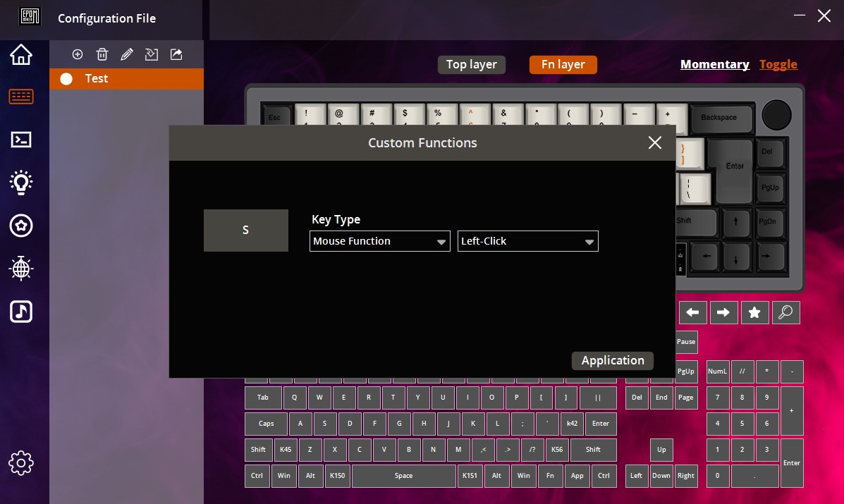844x504 pixels.
Task: Switch to the Fn layer tab
Action: [563, 64]
